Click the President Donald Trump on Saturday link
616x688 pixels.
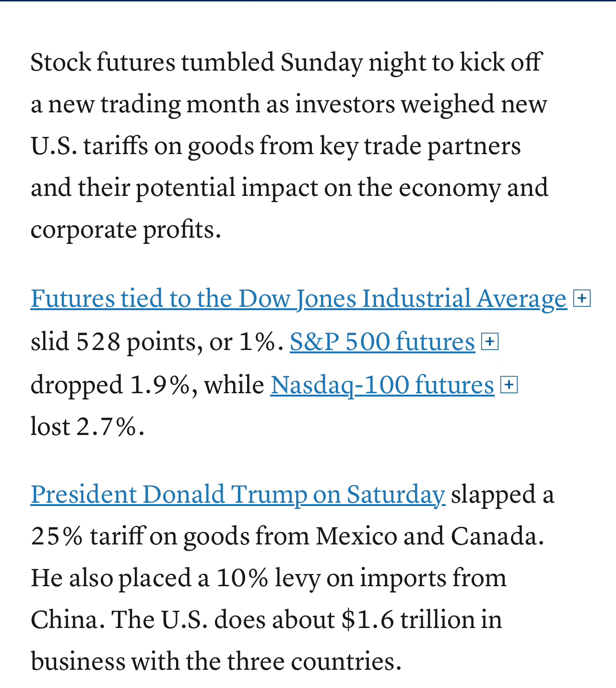[x=237, y=495]
